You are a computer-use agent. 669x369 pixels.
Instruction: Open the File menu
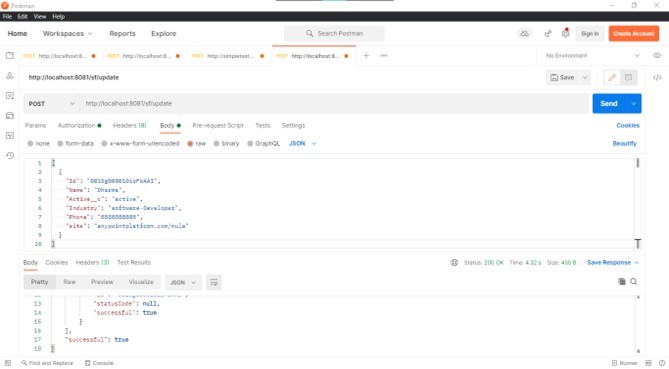tap(7, 16)
